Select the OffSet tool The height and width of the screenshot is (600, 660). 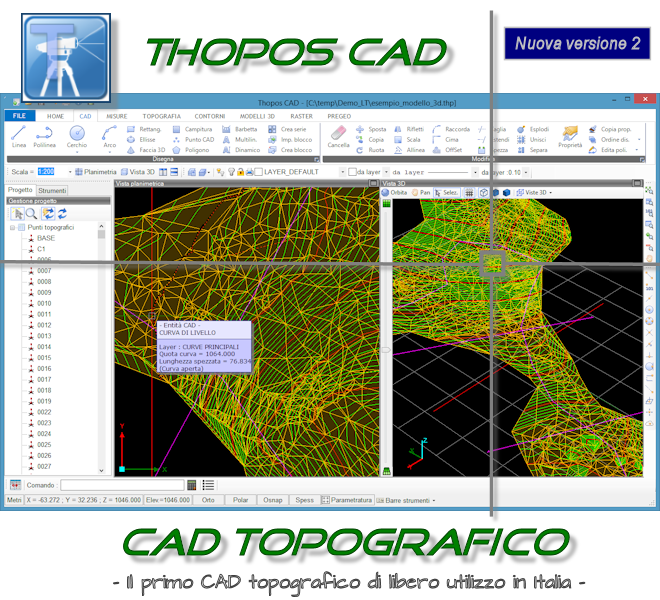click(447, 150)
